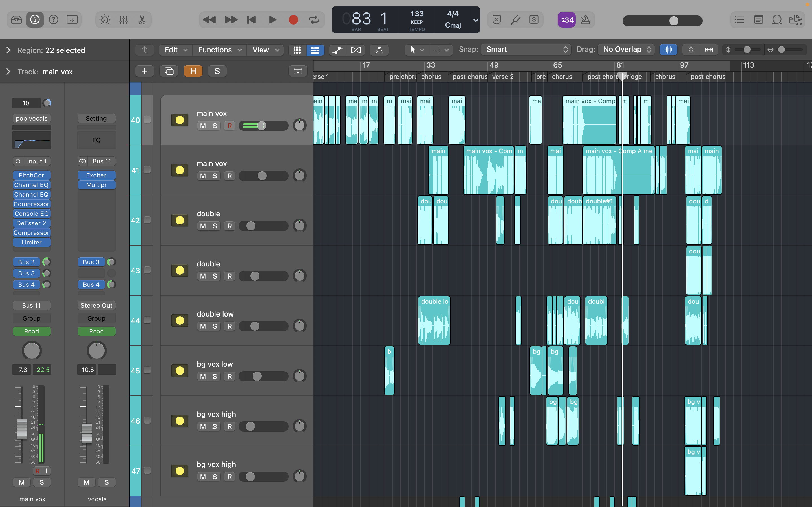The height and width of the screenshot is (507, 812).
Task: Click the bridge marker in the arrangement ruler
Action: [x=634, y=76]
